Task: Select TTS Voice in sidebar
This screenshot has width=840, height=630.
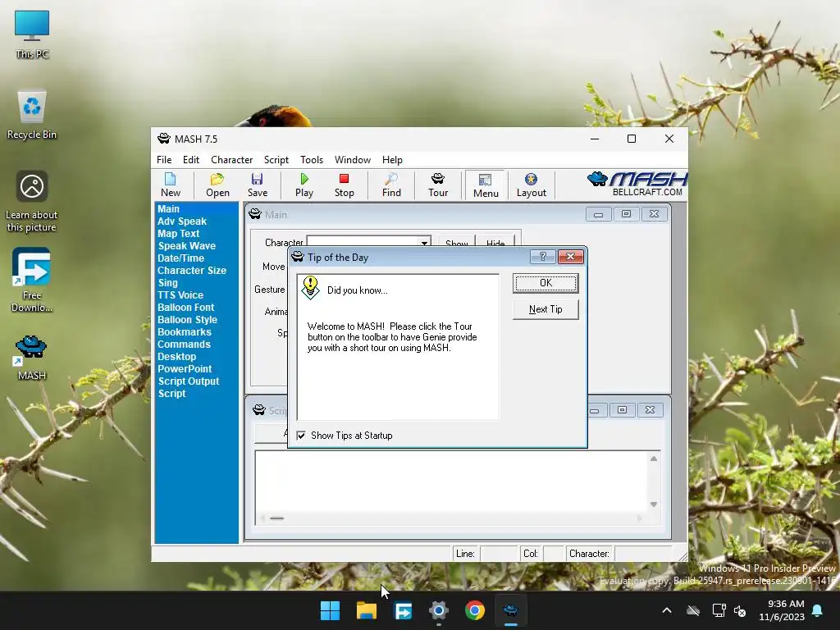Action: click(180, 295)
